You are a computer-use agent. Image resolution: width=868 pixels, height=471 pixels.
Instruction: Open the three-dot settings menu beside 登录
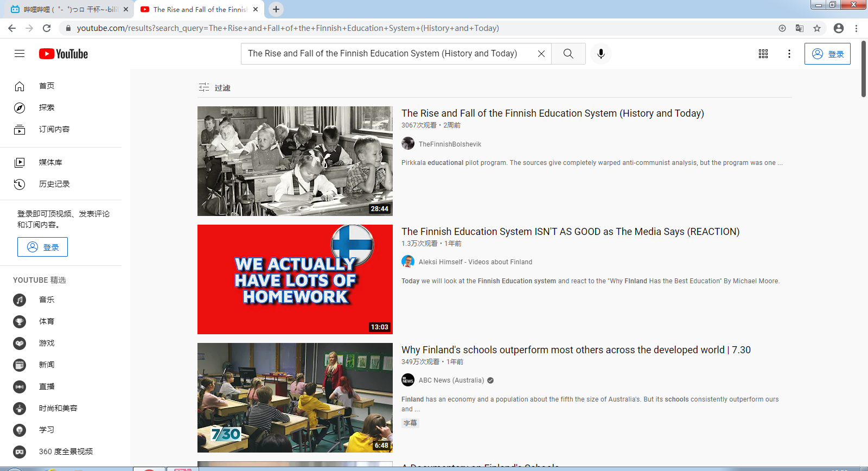[789, 54]
